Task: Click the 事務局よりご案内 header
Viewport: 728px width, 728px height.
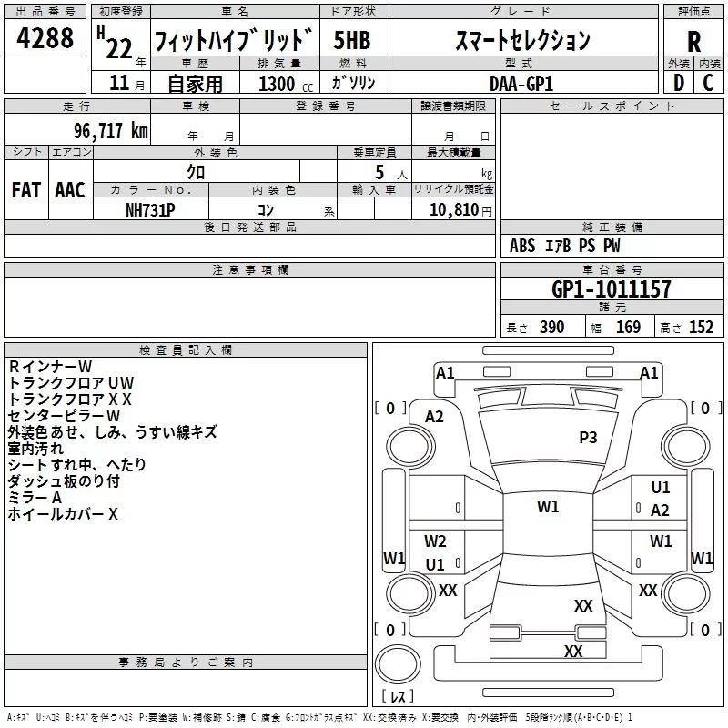Action: click(x=186, y=662)
